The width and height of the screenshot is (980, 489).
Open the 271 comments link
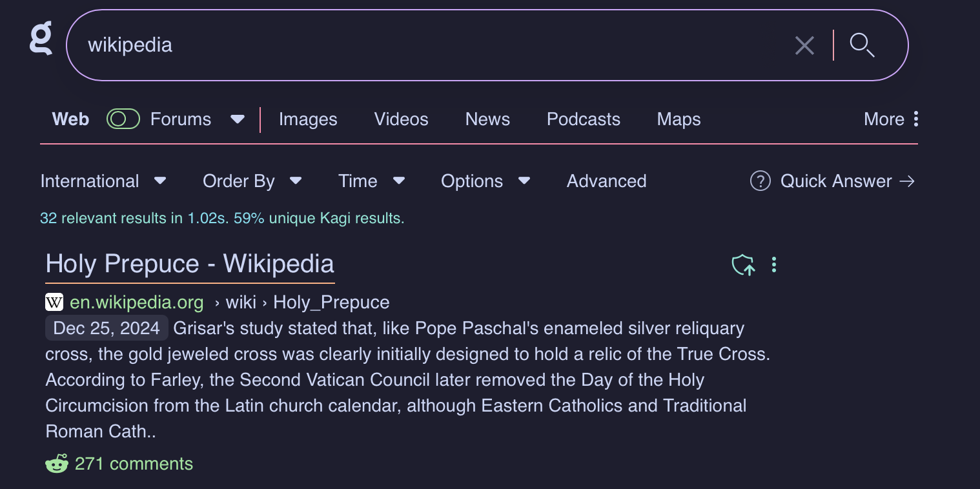(x=134, y=463)
